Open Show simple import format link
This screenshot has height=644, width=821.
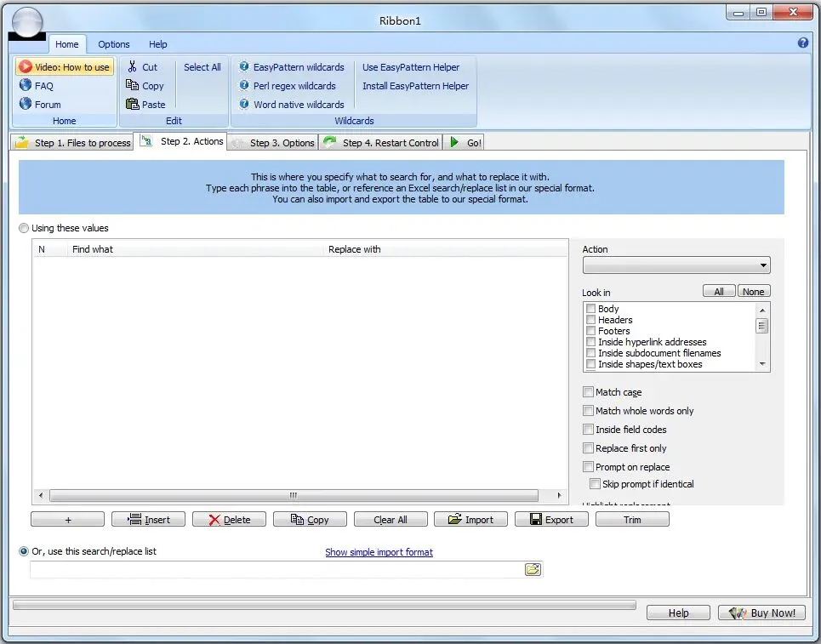pos(379,552)
